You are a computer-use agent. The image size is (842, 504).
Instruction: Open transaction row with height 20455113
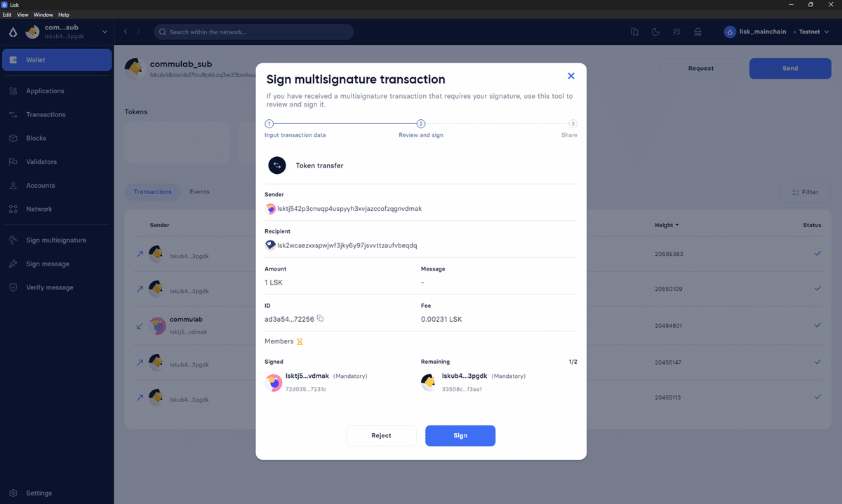[477, 397]
